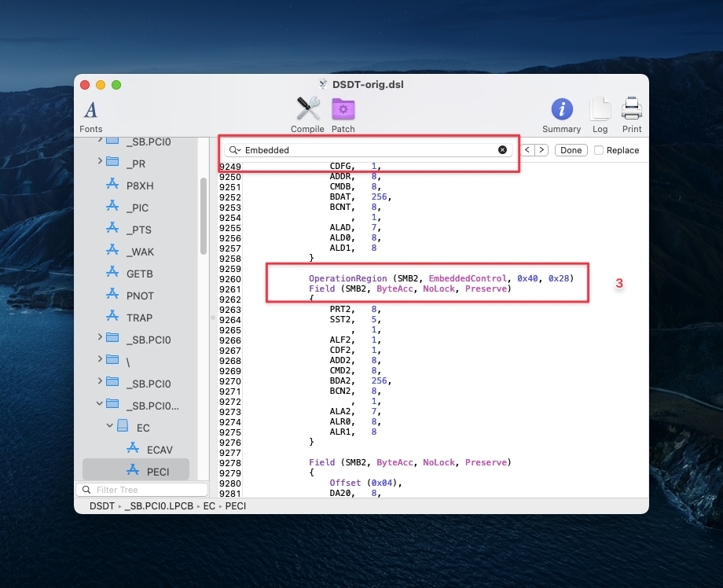Click the Filter Tree field
This screenshot has height=588, width=723.
[x=138, y=490]
